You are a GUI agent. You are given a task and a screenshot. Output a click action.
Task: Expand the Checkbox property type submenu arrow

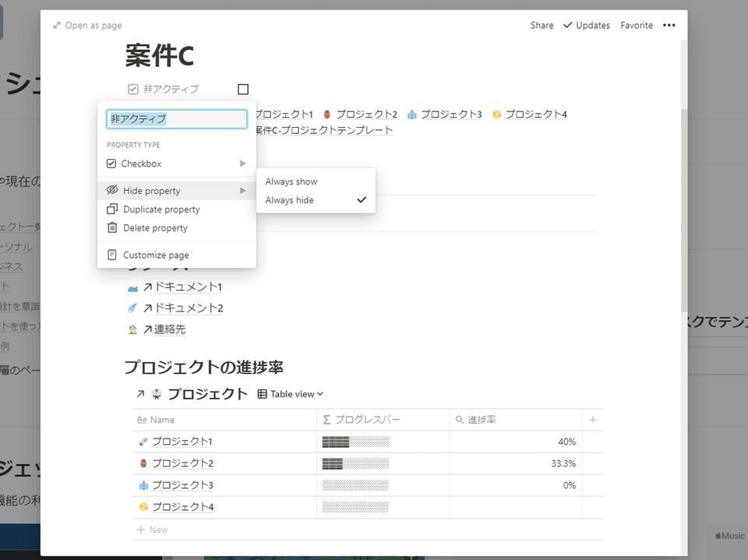pos(243,164)
